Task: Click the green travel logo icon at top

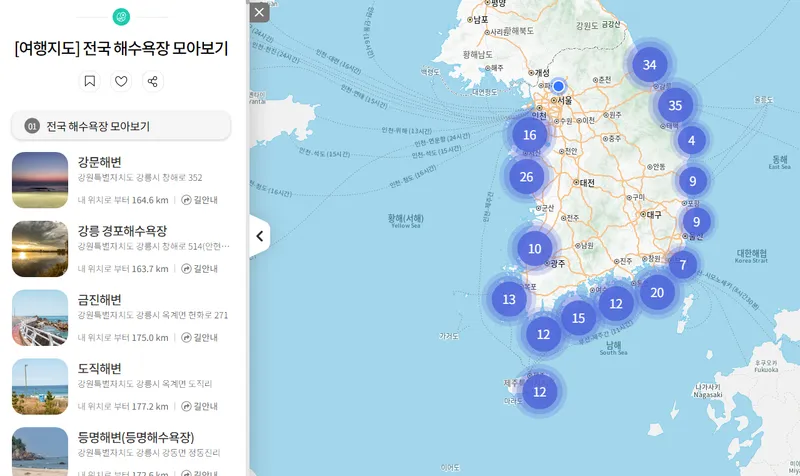Action: coord(121,17)
